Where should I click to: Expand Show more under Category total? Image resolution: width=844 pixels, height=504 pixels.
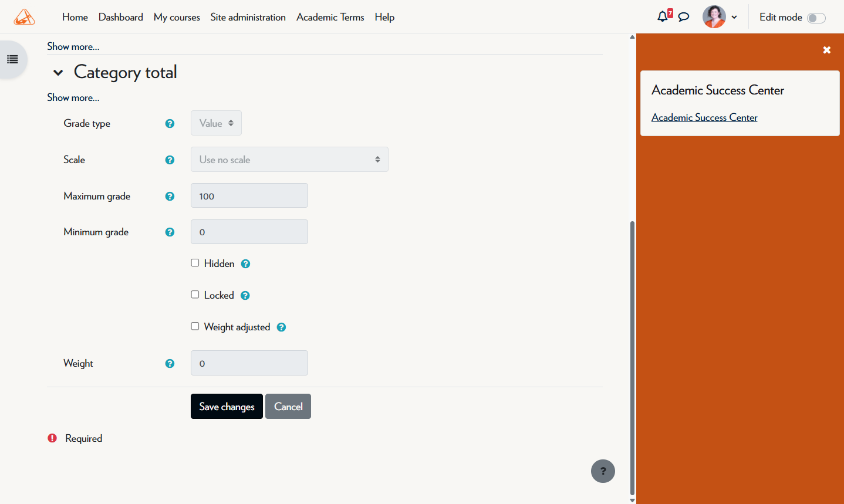[x=73, y=97]
